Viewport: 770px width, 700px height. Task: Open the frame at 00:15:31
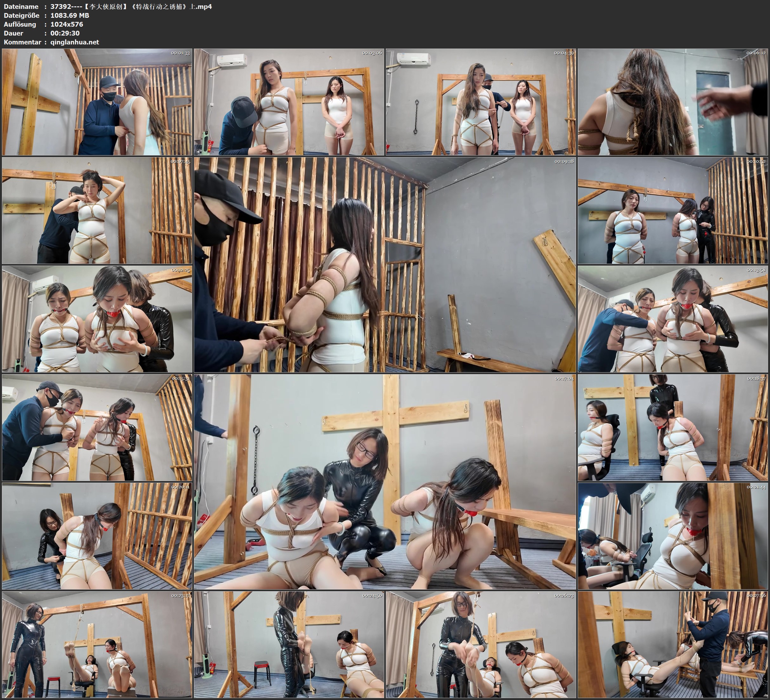tap(97, 427)
